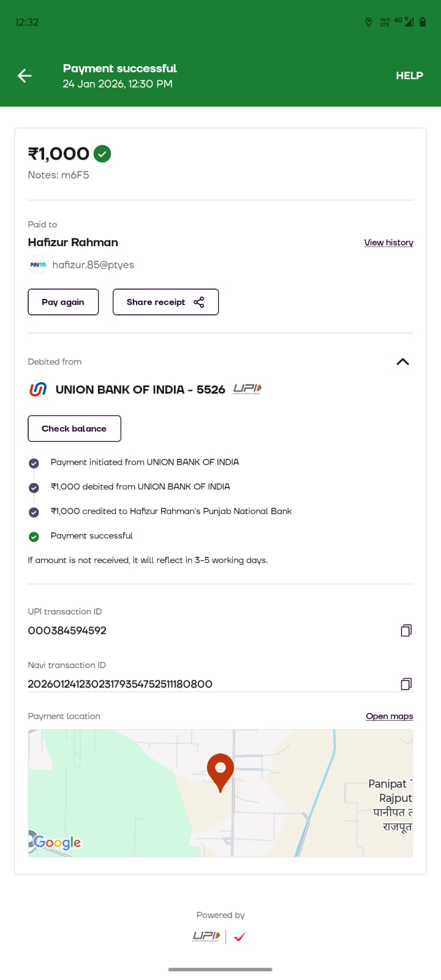Open HELP from the header
This screenshot has height=980, width=441.
[409, 75]
